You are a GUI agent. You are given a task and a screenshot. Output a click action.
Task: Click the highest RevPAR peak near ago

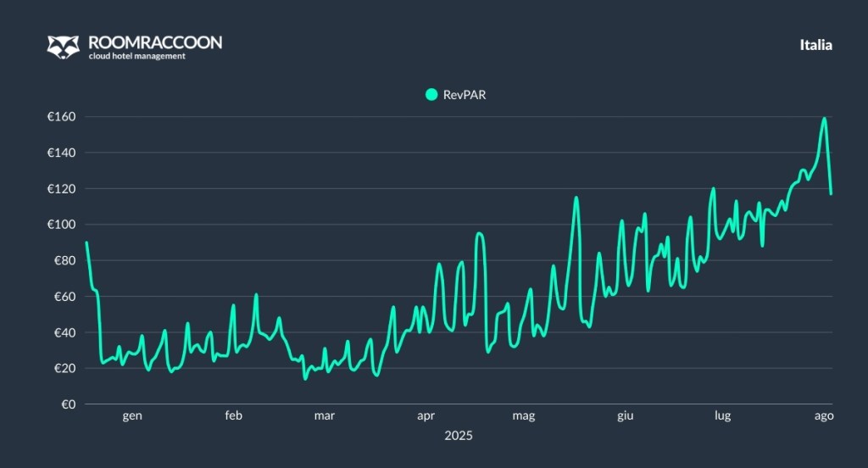(824, 119)
